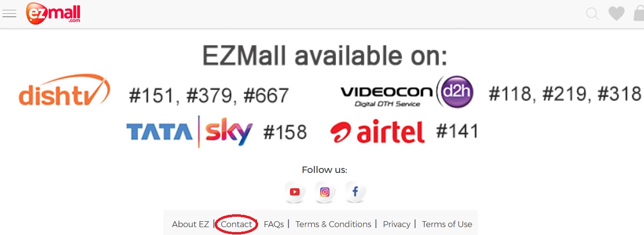644x235 pixels.
Task: Click the Follow us label
Action: pos(325,170)
